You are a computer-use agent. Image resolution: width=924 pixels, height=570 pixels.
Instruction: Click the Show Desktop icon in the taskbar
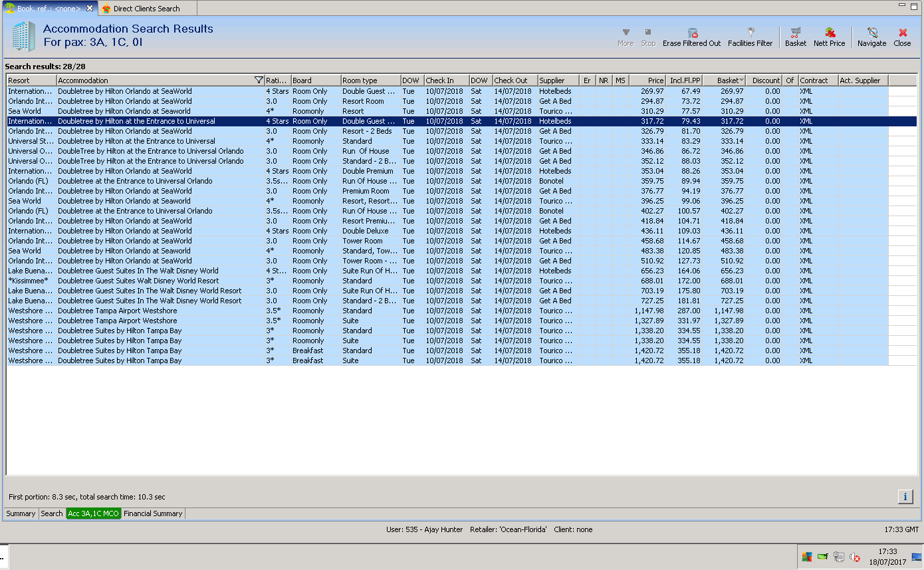tap(917, 557)
